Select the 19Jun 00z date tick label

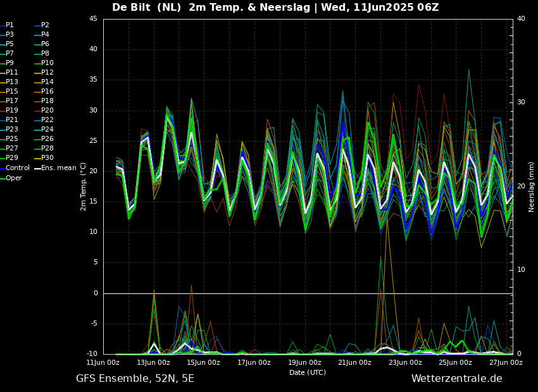(304, 363)
